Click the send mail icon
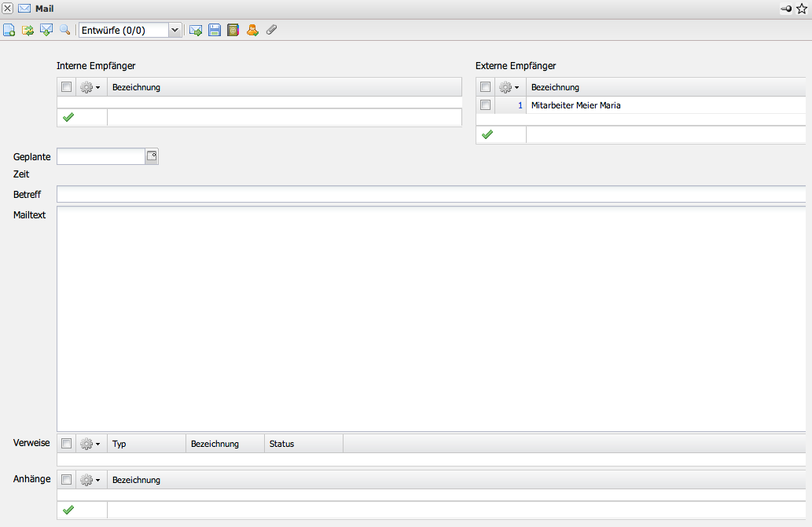Image resolution: width=812 pixels, height=527 pixels. 196,30
